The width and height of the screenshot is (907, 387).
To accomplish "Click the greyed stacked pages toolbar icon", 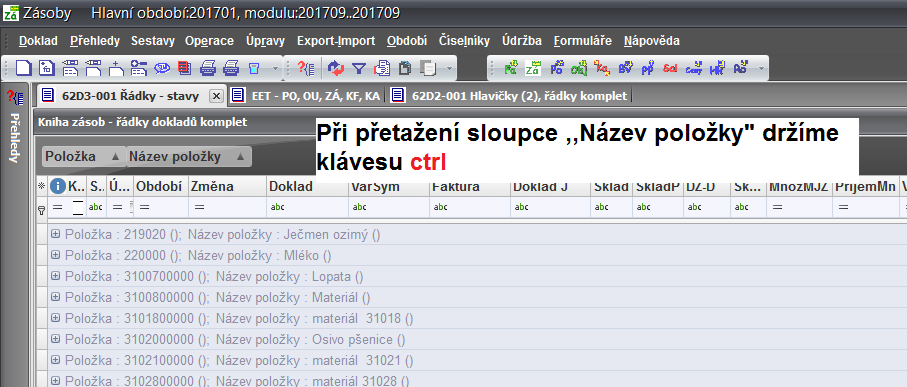I will tap(428, 68).
